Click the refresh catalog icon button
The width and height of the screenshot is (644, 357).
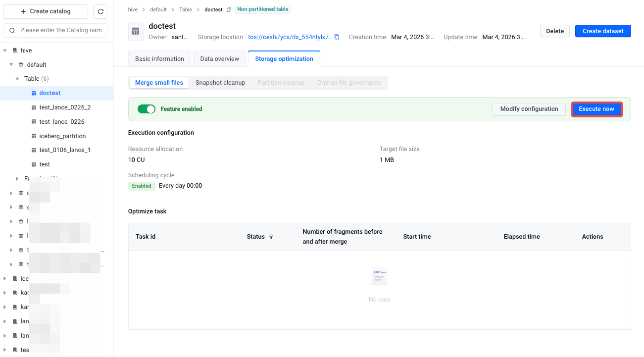100,11
